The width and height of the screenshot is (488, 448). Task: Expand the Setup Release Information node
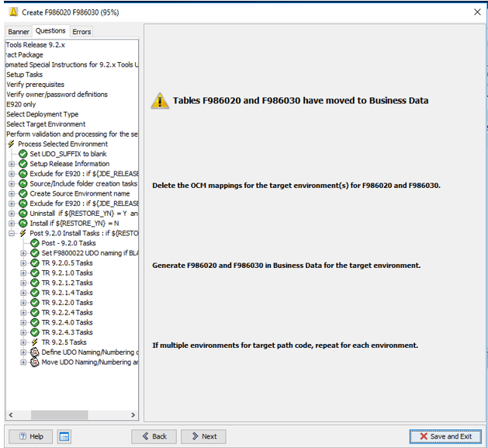[12, 164]
